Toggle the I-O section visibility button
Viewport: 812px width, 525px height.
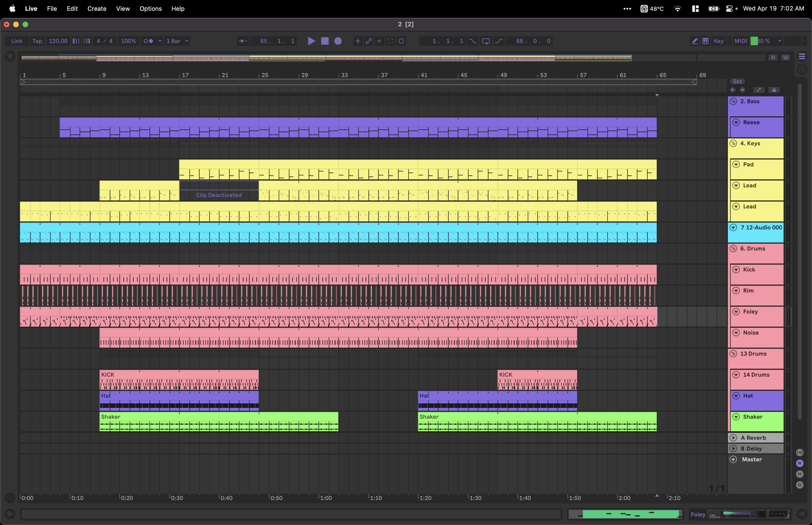pyautogui.click(x=800, y=452)
